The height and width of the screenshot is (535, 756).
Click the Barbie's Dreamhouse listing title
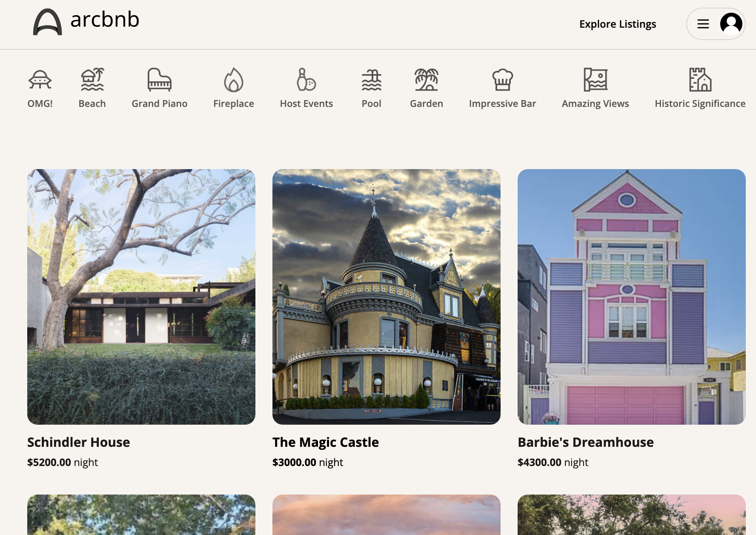tap(586, 442)
